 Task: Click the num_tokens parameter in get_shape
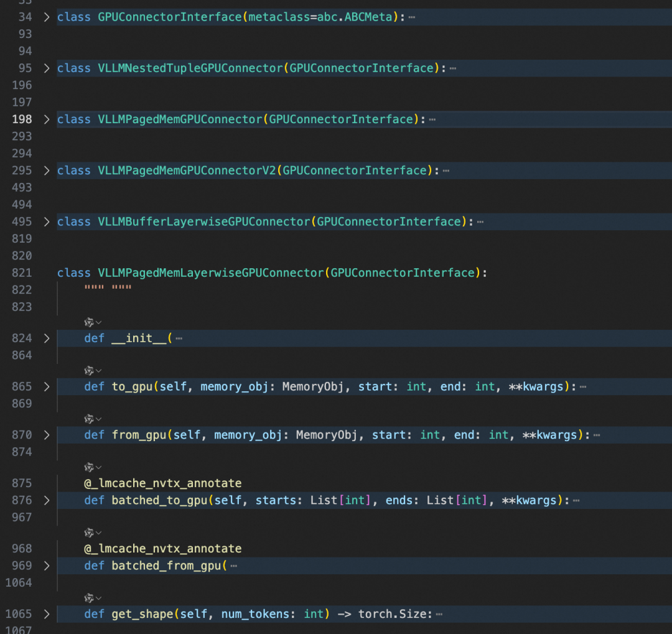(256, 614)
